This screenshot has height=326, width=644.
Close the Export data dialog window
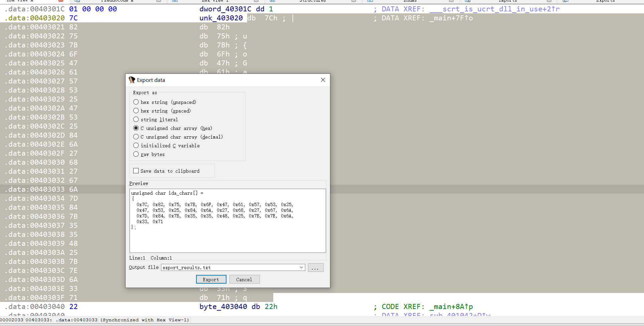323,80
